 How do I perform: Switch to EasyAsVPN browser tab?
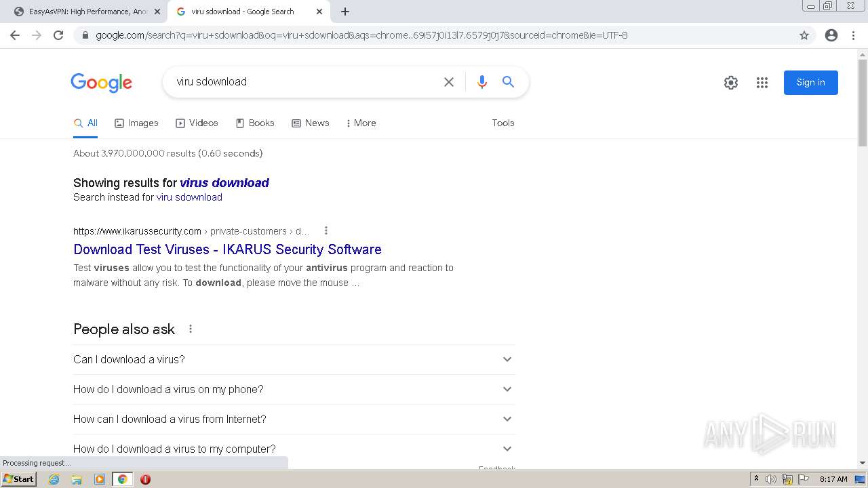(x=87, y=12)
